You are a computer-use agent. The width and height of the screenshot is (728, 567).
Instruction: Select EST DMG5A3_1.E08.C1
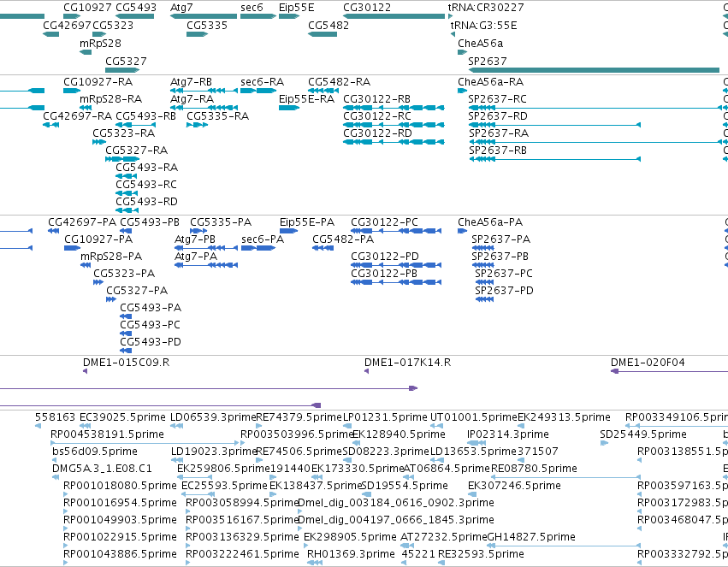[56, 477]
